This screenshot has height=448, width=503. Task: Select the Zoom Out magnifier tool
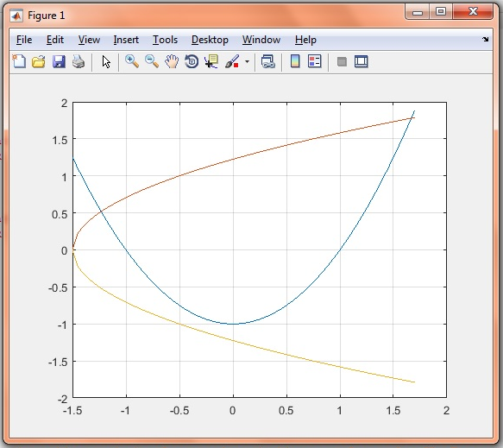[152, 61]
